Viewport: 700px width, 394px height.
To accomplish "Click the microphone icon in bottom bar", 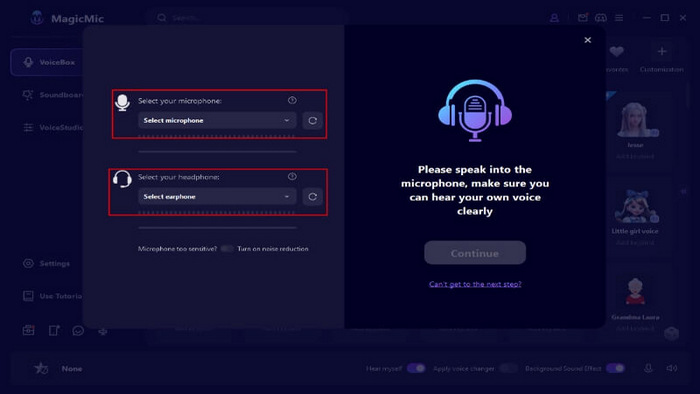I will pos(648,368).
